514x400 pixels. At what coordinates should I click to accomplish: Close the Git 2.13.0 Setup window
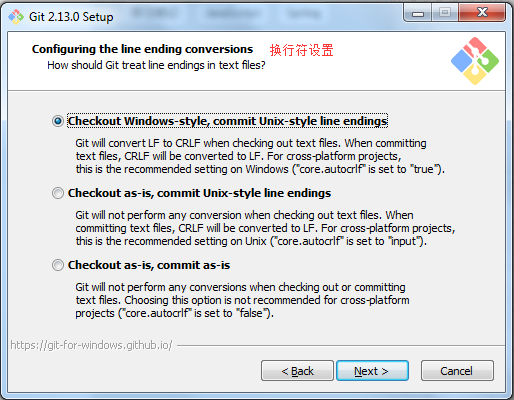(x=482, y=13)
